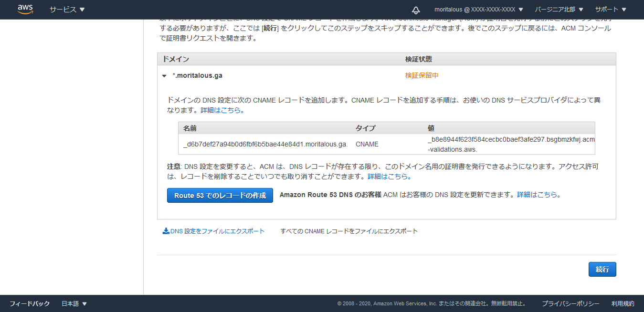Click Route 53 でのレコードの作成 button
Screen dimensions: 644x312
pyautogui.click(x=220, y=196)
